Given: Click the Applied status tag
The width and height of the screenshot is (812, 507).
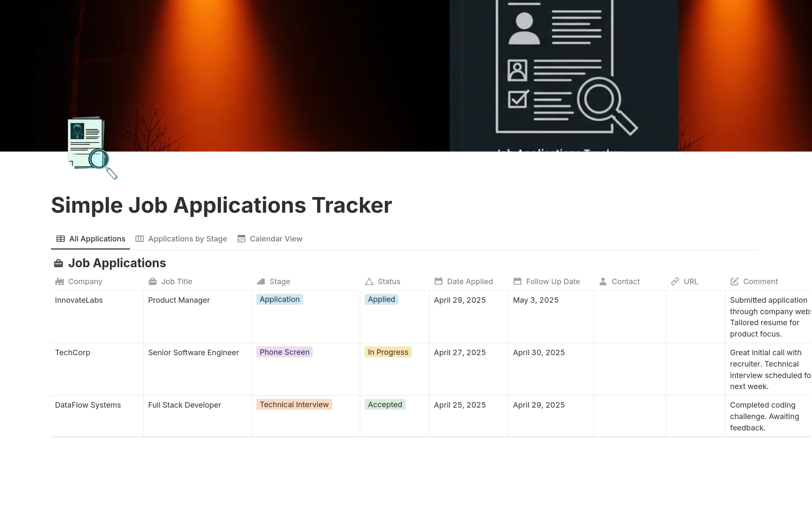Looking at the screenshot, I should [381, 299].
